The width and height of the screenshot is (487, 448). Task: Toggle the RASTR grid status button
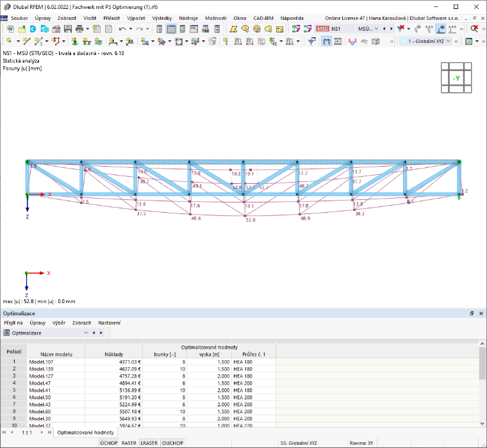(x=129, y=443)
